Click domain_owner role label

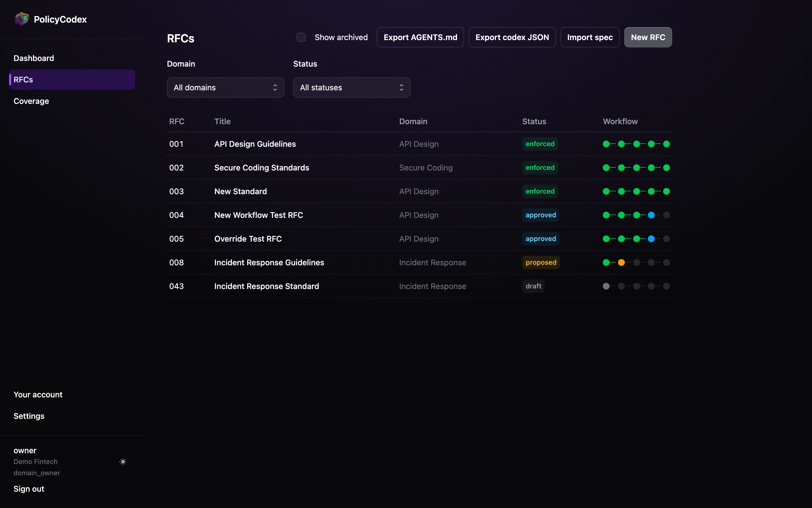pos(37,473)
